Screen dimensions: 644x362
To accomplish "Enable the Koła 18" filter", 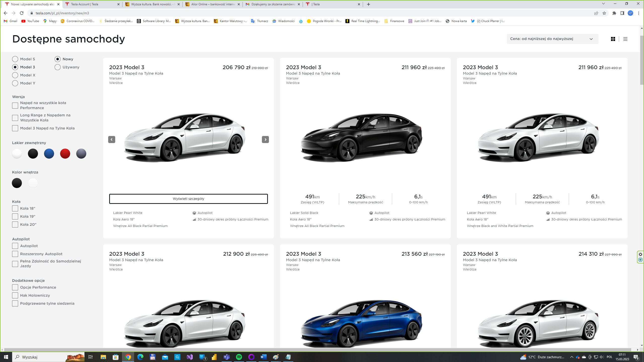I will (x=15, y=208).
